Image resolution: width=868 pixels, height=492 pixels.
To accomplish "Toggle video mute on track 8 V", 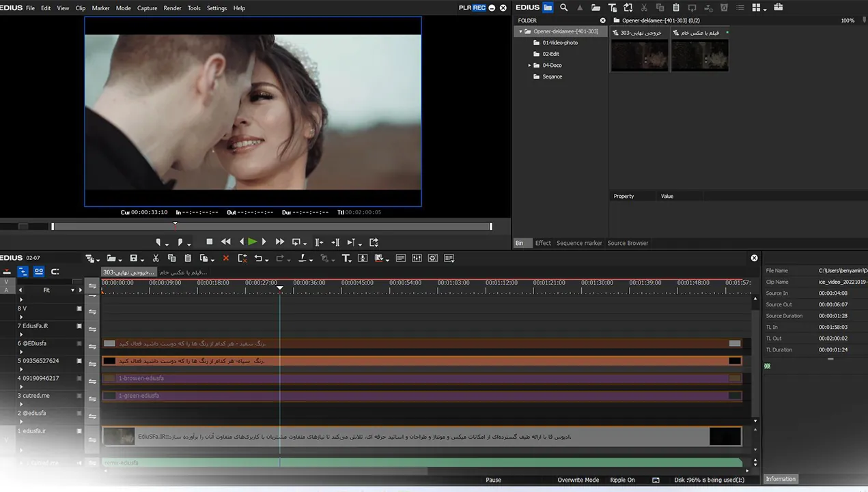I will click(x=79, y=308).
